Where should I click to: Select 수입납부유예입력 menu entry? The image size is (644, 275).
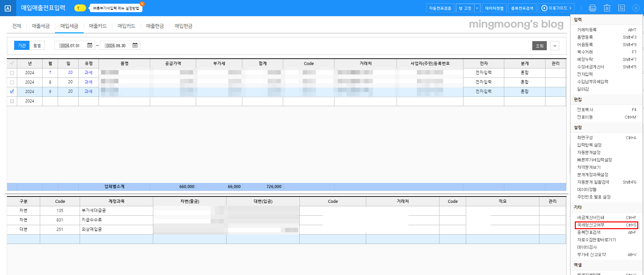593,82
